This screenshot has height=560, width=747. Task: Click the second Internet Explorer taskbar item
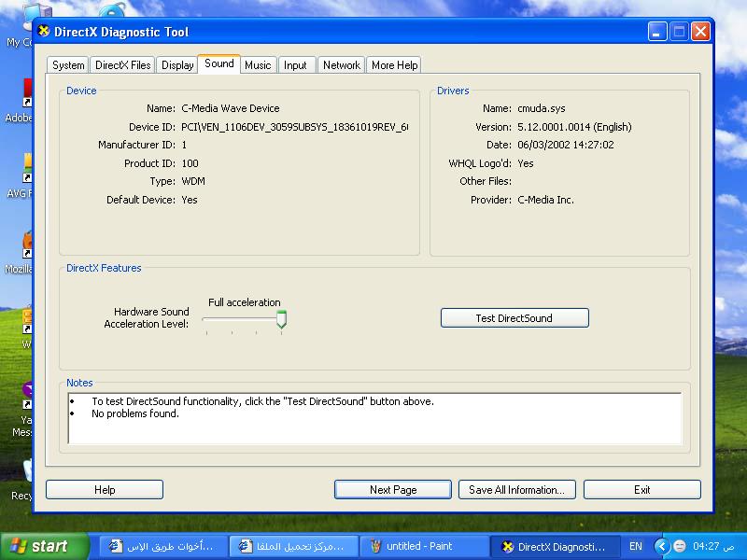click(292, 546)
